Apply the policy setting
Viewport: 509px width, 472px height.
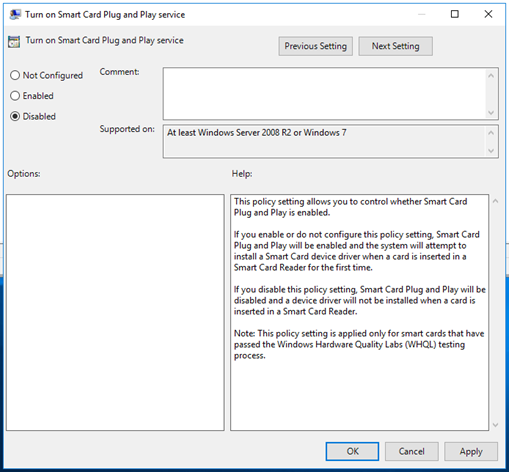[471, 451]
